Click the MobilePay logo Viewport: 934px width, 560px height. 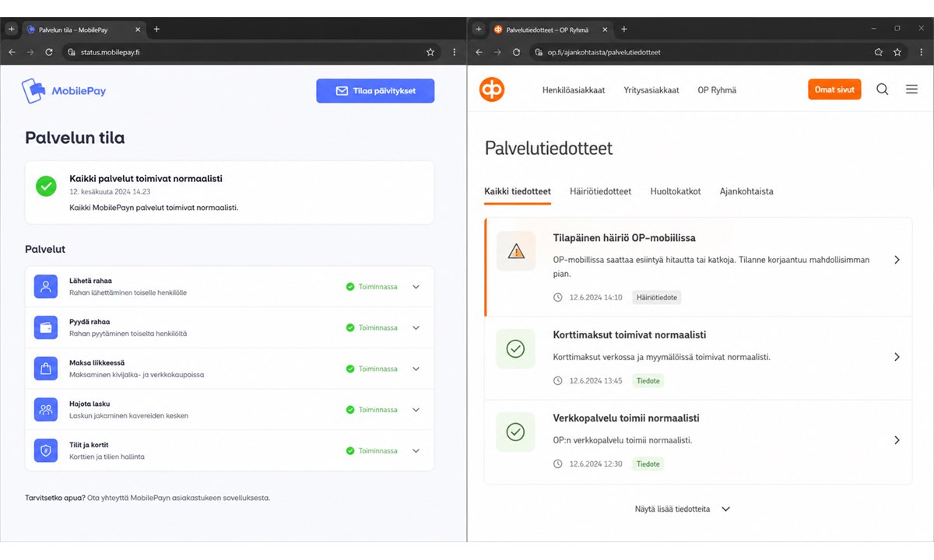tap(64, 91)
